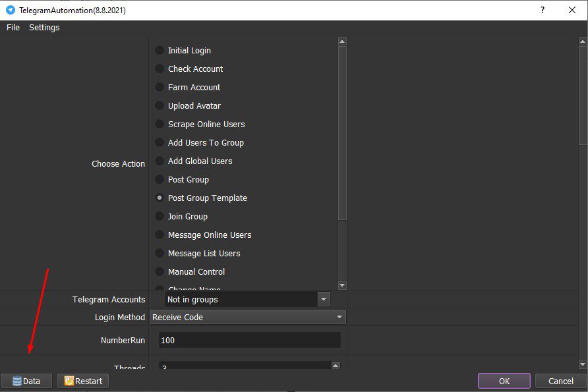This screenshot has height=392, width=588.
Task: Click the Restart button
Action: coord(83,381)
